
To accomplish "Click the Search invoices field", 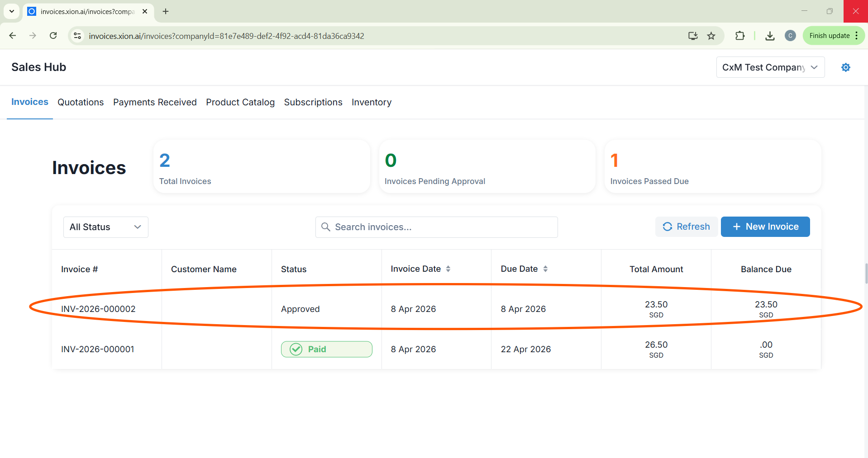I will (x=436, y=227).
